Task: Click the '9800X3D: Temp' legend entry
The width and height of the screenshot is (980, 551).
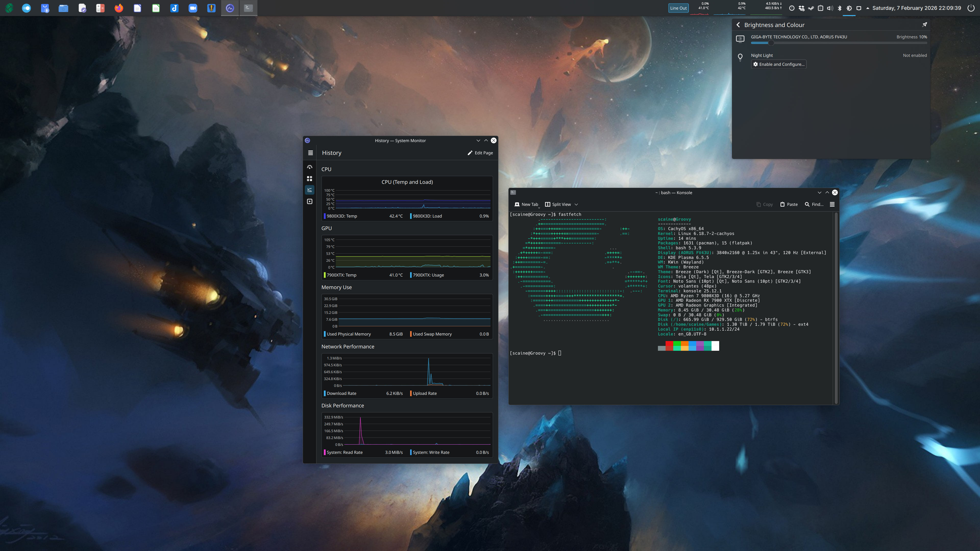Action: [363, 216]
